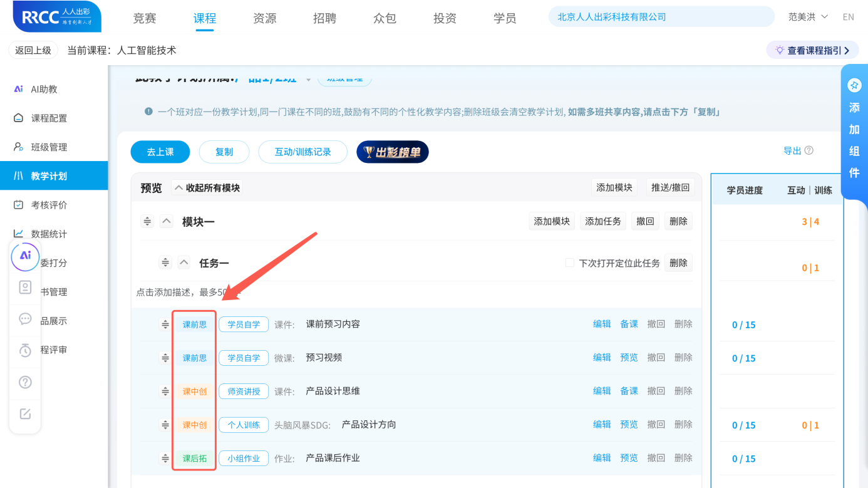Open the 学员 top menu
The width and height of the screenshot is (868, 488).
(x=505, y=18)
